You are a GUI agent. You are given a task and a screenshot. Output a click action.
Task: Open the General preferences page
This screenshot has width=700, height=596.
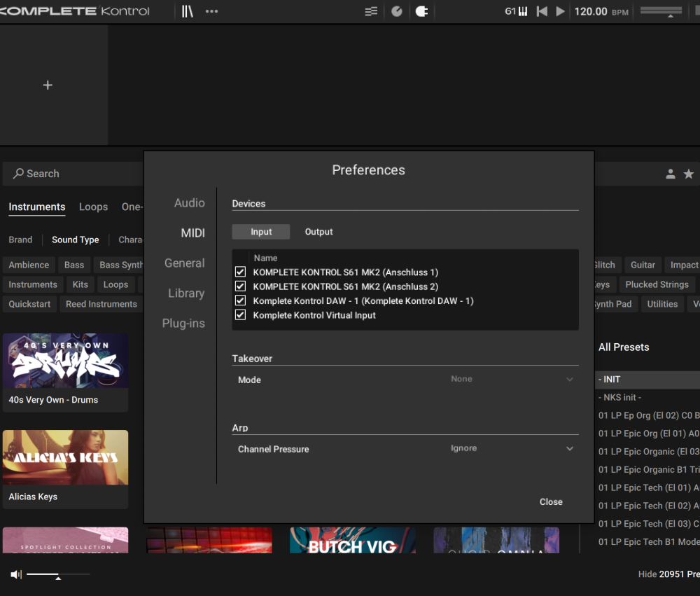pyautogui.click(x=184, y=263)
